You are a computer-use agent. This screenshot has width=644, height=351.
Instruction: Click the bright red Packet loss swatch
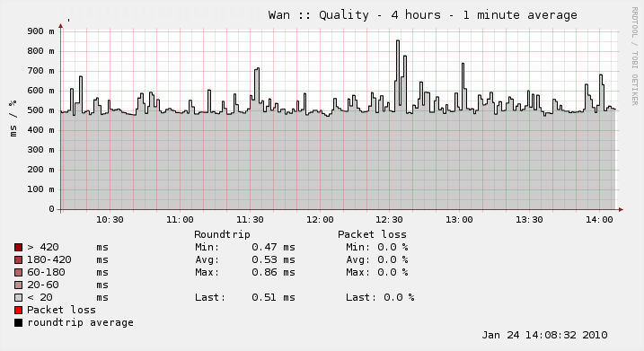(19, 310)
